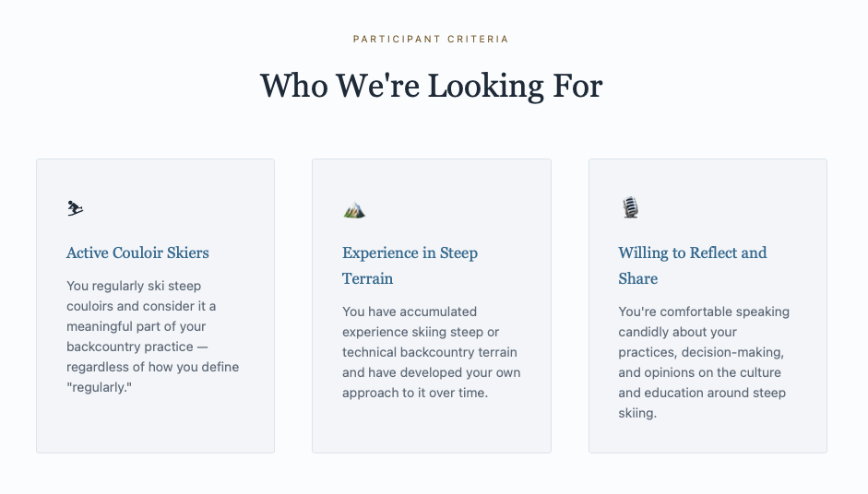Select the Experience in Steep Terrain heading
868x494 pixels.
[410, 265]
